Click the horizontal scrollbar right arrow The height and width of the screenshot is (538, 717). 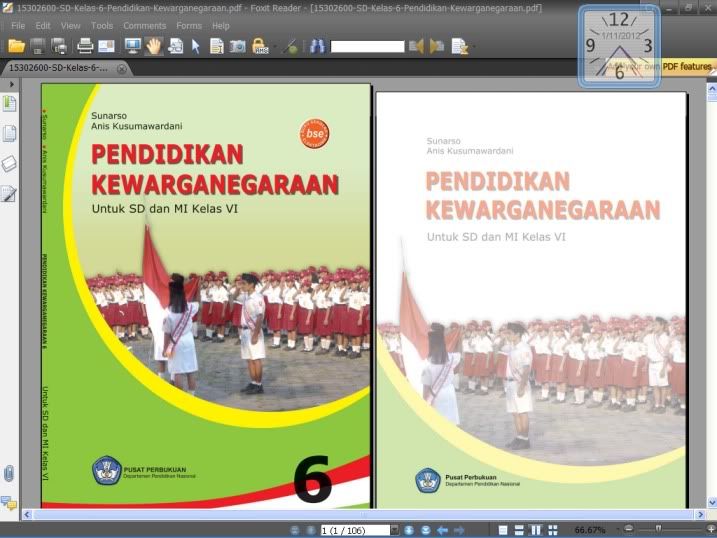pyautogui.click(x=700, y=515)
